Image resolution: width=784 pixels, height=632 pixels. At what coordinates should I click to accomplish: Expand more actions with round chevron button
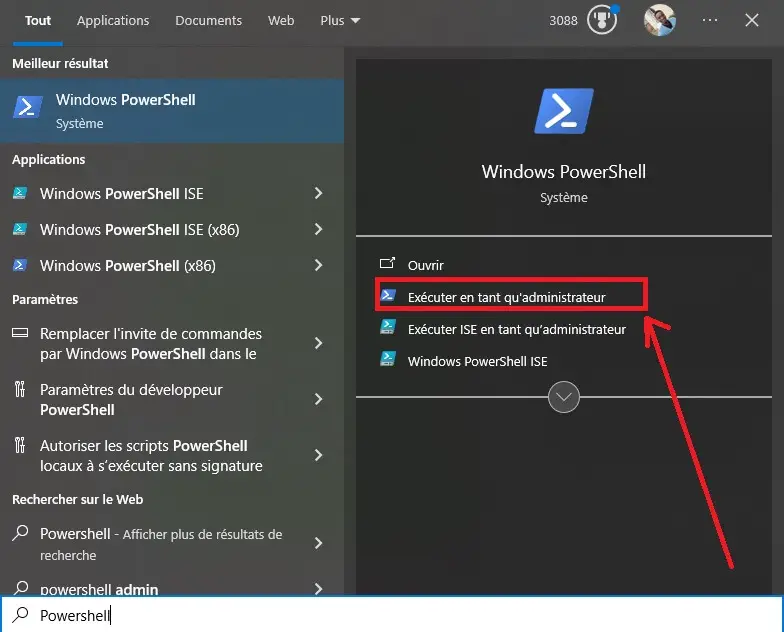[564, 397]
